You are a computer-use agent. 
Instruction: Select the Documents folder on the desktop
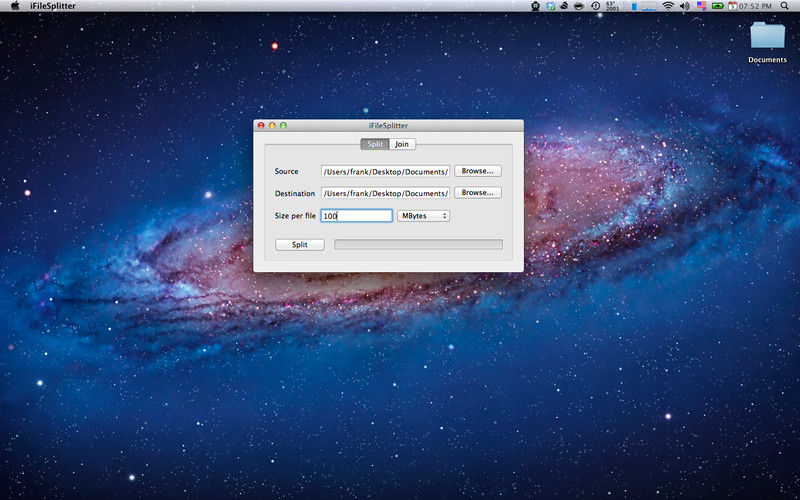(767, 42)
